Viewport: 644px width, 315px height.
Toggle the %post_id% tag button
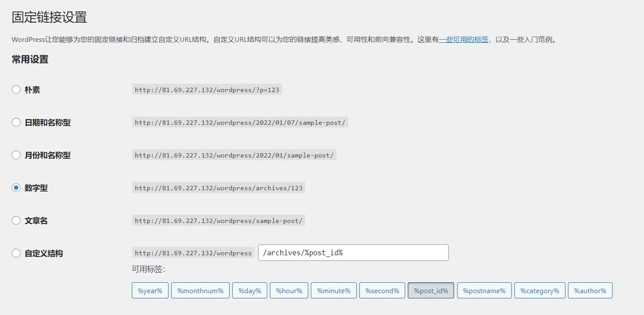click(x=431, y=291)
